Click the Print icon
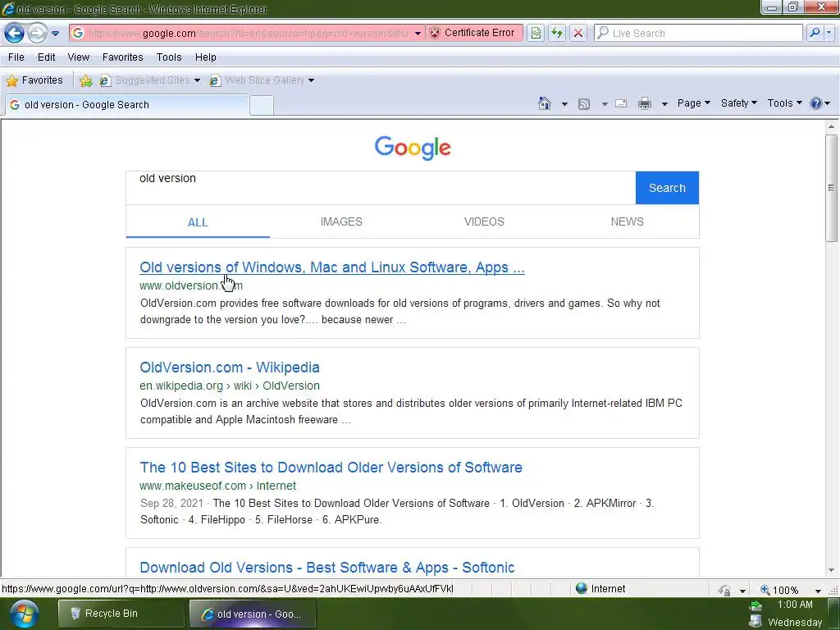 [x=645, y=103]
